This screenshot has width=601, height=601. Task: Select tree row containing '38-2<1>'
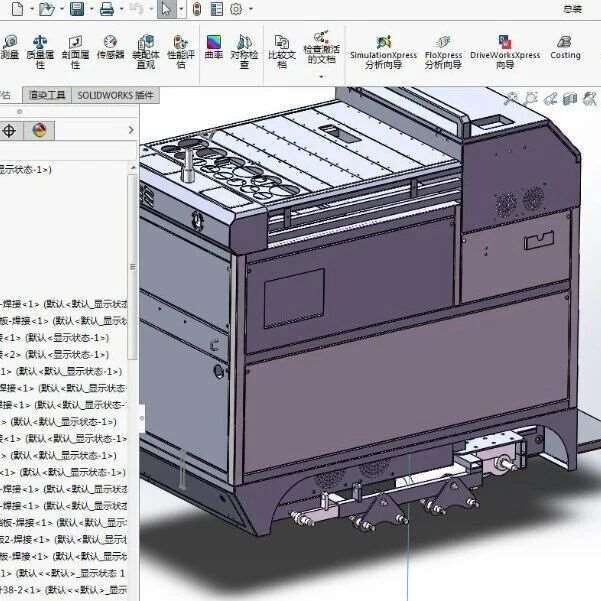(63, 590)
